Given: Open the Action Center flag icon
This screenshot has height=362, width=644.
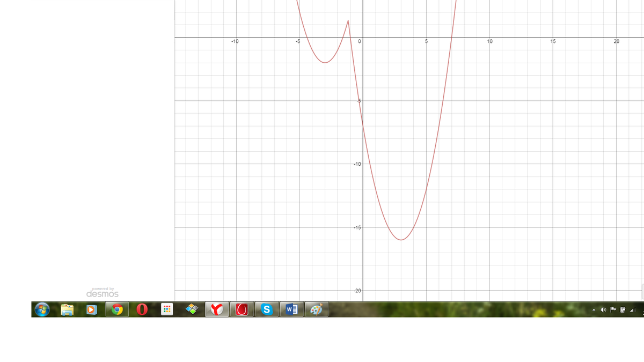Looking at the screenshot, I should pyautogui.click(x=613, y=309).
